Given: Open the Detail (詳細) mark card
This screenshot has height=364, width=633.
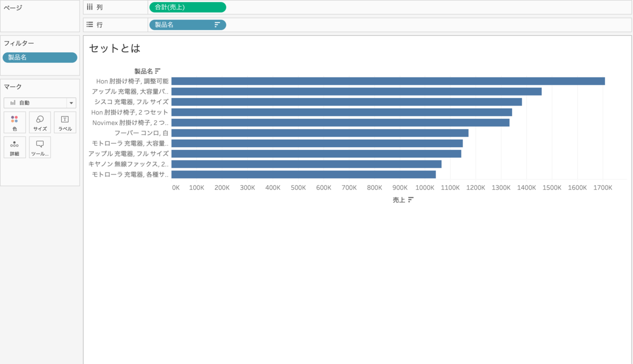Looking at the screenshot, I should coord(15,147).
